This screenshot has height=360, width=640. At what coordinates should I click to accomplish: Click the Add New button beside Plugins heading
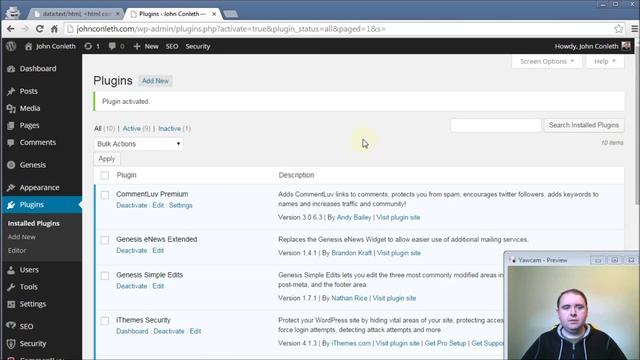click(x=155, y=81)
